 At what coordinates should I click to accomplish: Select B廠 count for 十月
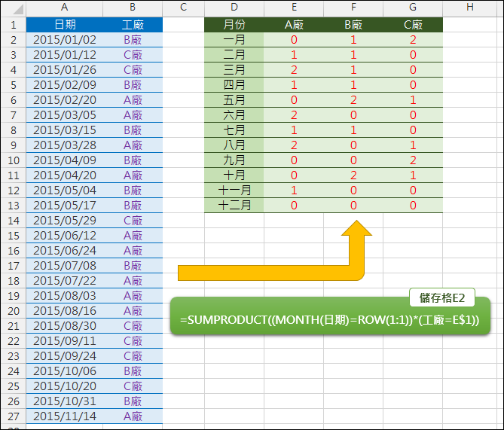tap(353, 175)
